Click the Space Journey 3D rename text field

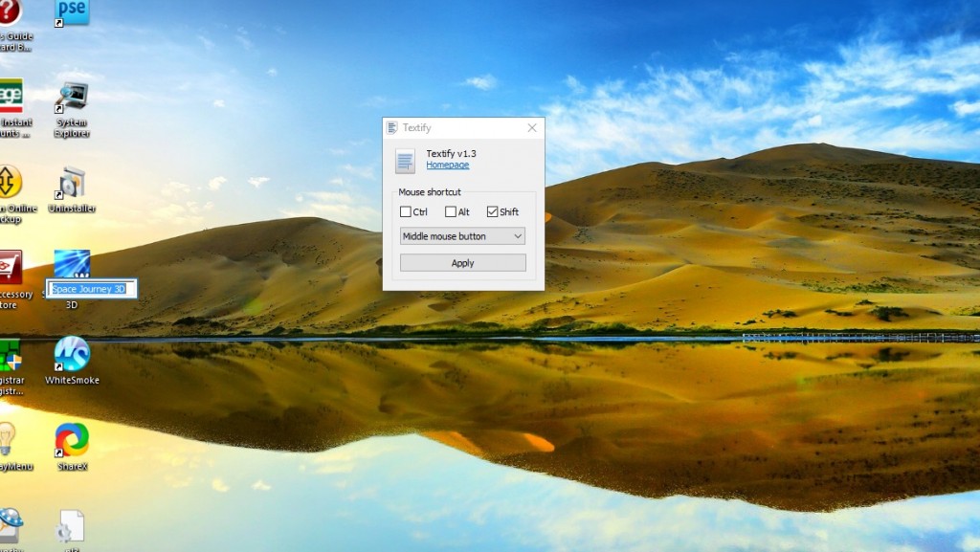[91, 288]
